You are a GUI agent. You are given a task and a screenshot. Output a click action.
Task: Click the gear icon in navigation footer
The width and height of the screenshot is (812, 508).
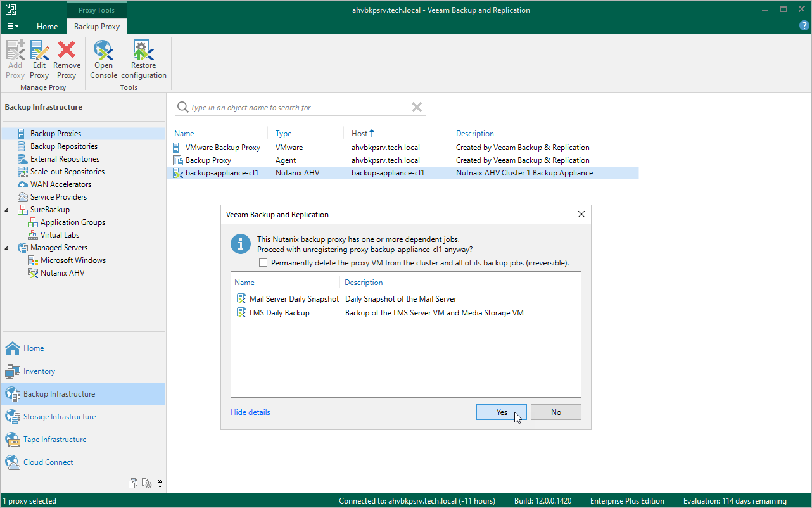(x=147, y=483)
